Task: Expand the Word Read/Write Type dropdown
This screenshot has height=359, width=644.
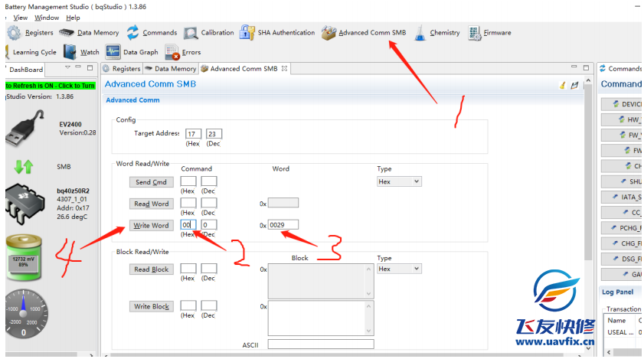Action: (399, 181)
